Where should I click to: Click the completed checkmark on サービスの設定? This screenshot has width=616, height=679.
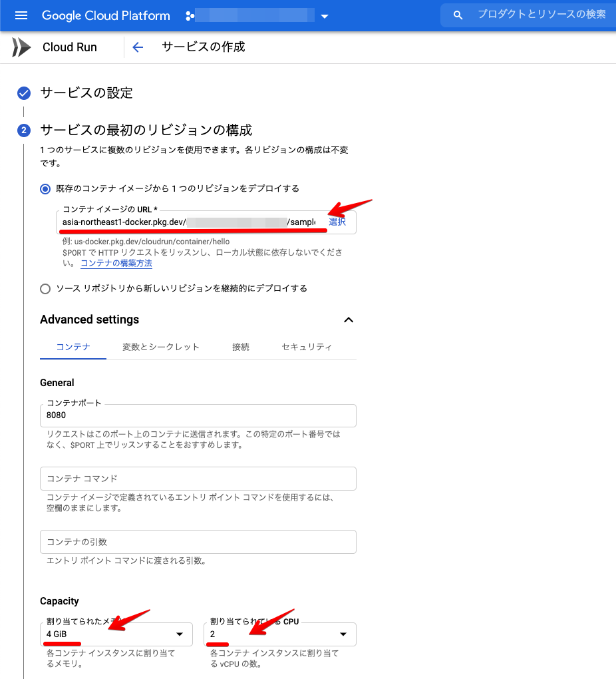(x=24, y=94)
